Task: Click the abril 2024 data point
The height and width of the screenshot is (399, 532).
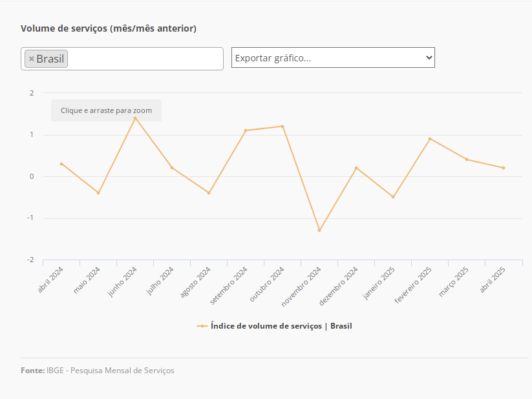Action: pyautogui.click(x=61, y=164)
